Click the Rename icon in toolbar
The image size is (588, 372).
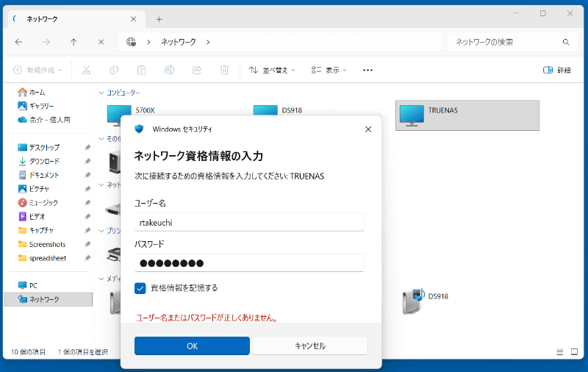pos(169,70)
